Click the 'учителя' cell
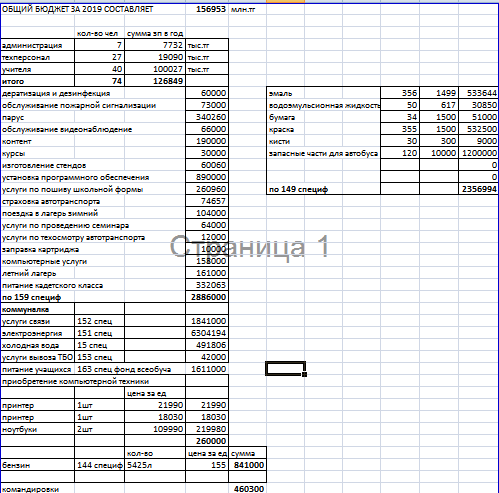Image resolution: width=499 pixels, height=493 pixels. [x=38, y=69]
